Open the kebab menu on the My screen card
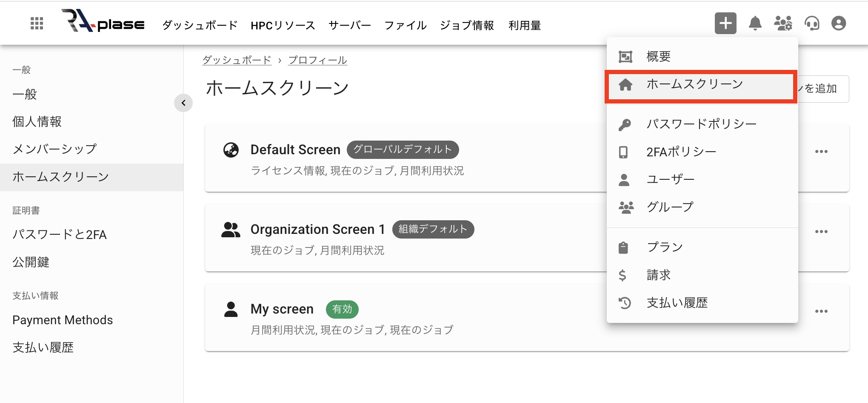868x403 pixels. [x=822, y=311]
